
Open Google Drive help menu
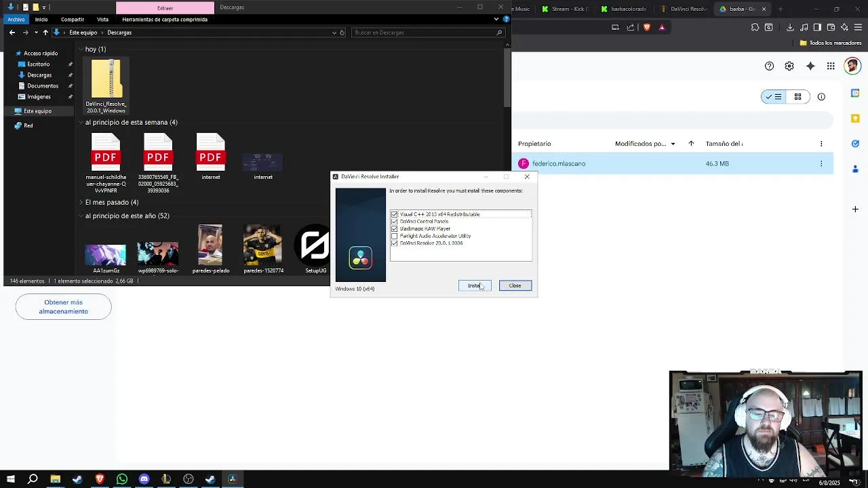click(x=769, y=66)
